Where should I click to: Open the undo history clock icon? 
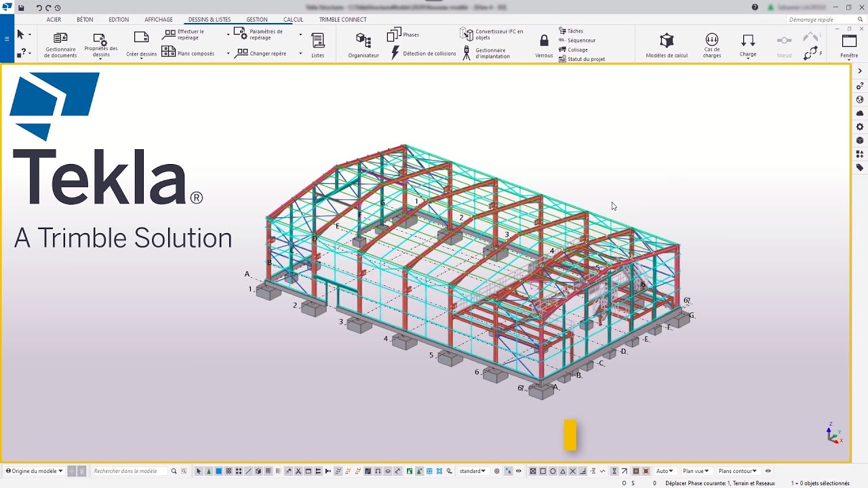point(58,7)
